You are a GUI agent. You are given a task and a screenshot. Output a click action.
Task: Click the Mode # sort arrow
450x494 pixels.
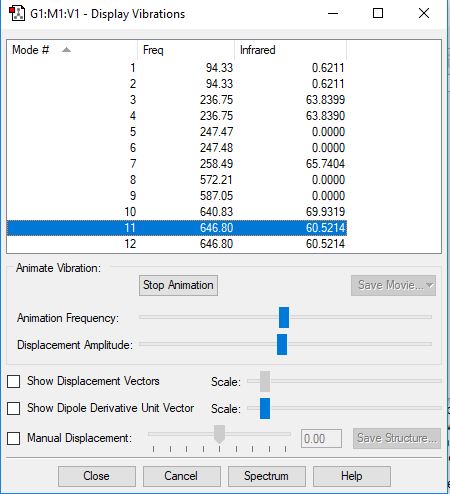(x=66, y=50)
